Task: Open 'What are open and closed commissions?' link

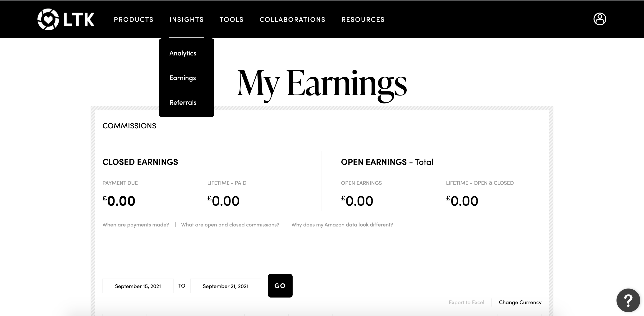Action: (230, 225)
